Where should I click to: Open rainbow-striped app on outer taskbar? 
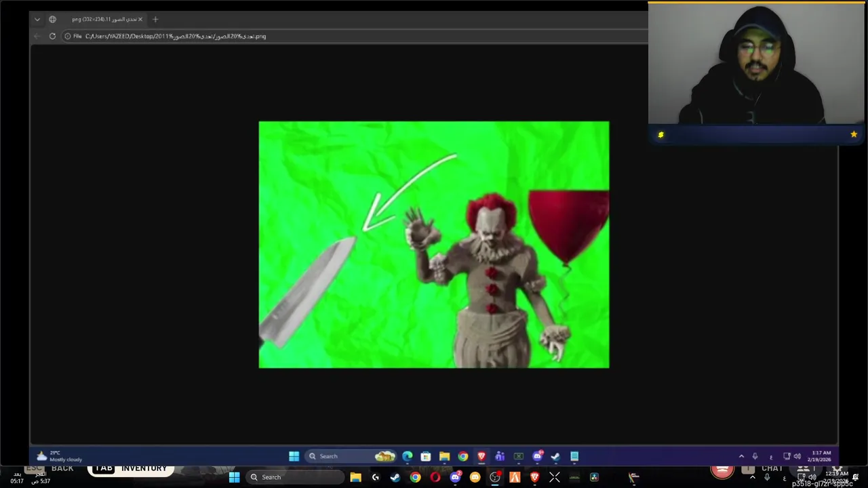point(633,477)
